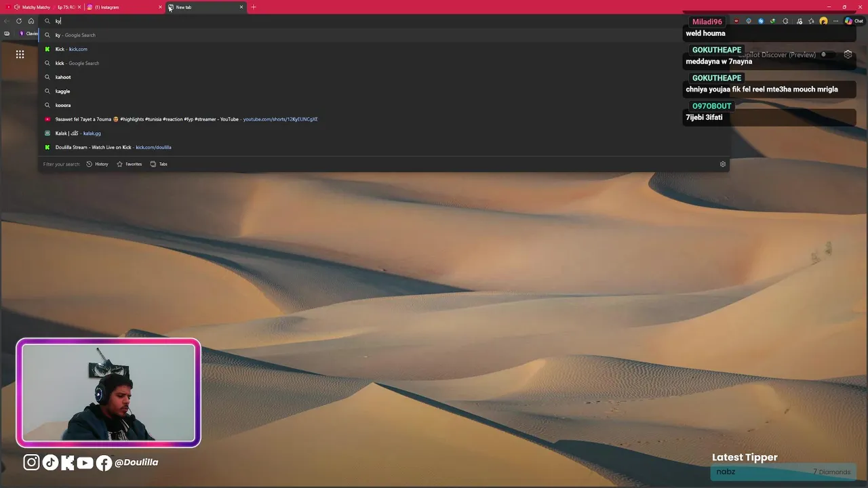The height and width of the screenshot is (488, 868).
Task: Pick the kooora search suggestion
Action: click(384, 105)
